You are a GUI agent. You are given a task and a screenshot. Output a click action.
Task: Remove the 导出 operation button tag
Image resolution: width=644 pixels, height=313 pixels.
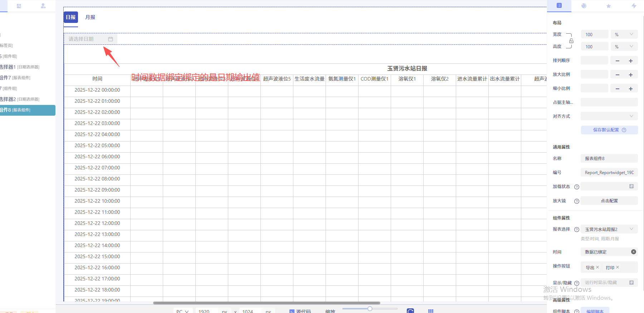click(x=597, y=267)
